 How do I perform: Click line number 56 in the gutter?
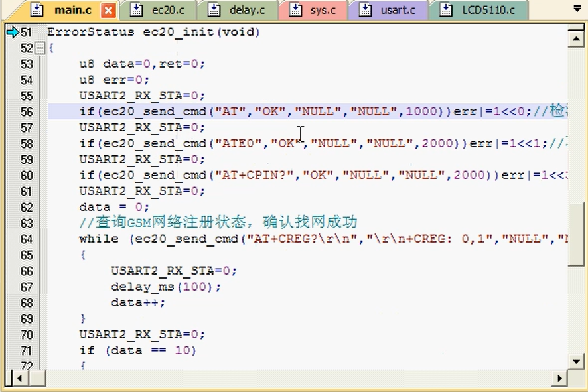27,112
